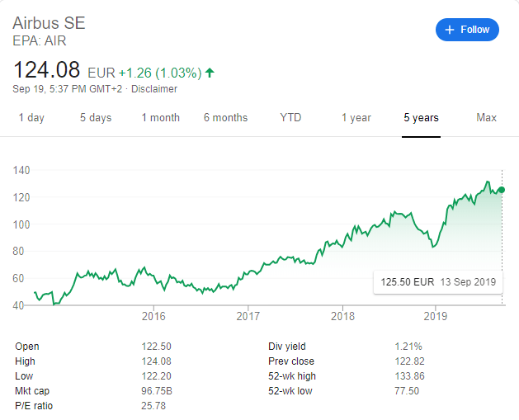Click the plus icon inside Follow
This screenshot has height=420, width=519.
pos(450,30)
